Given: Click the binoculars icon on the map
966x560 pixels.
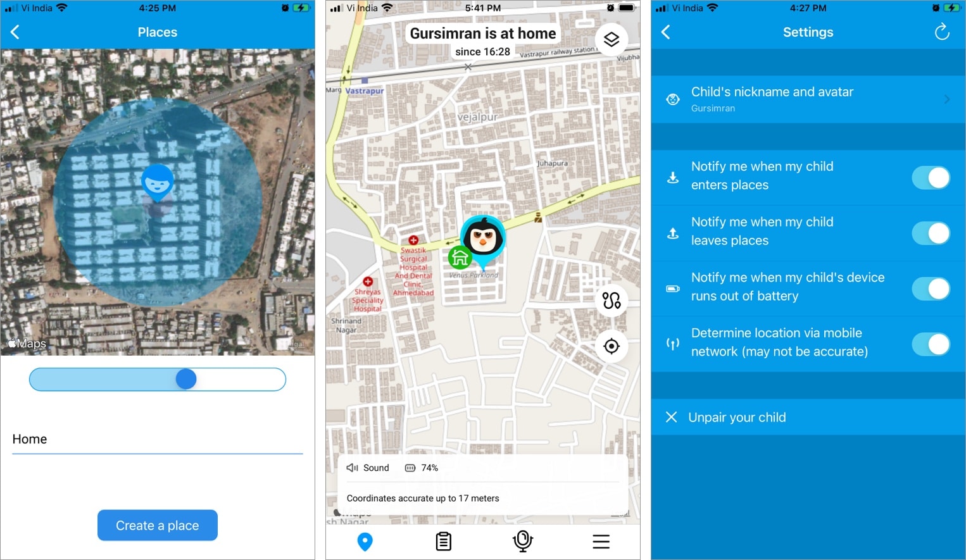Looking at the screenshot, I should tap(611, 301).
